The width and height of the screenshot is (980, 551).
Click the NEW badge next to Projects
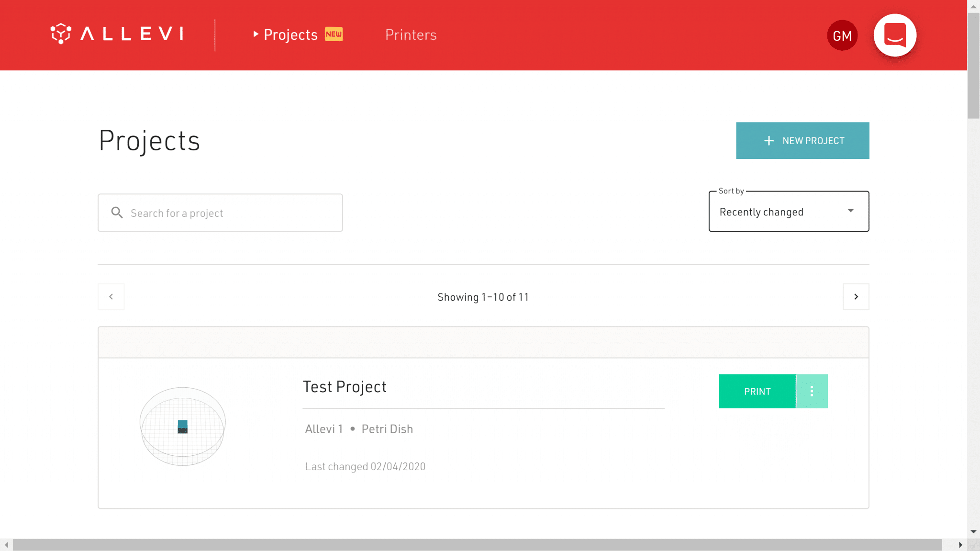coord(334,34)
